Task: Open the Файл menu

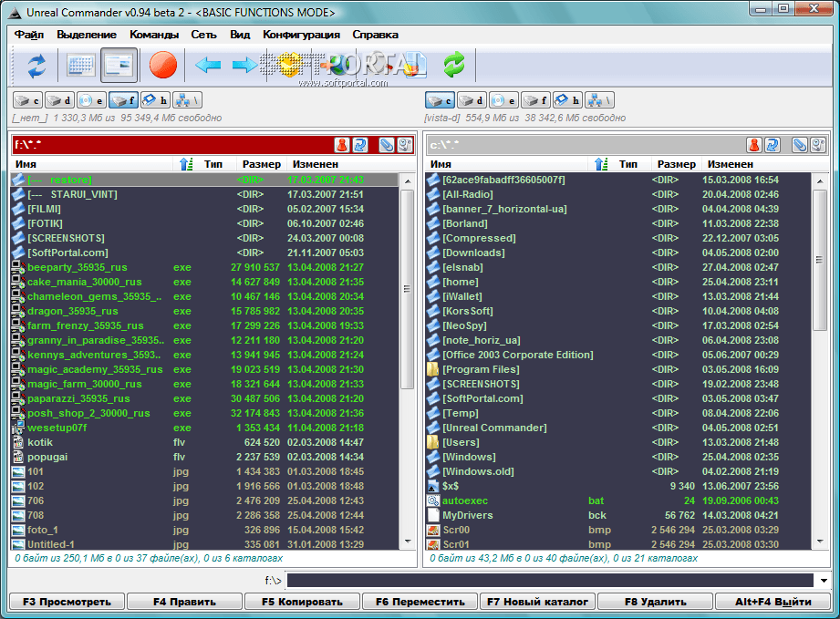Action: [29, 35]
